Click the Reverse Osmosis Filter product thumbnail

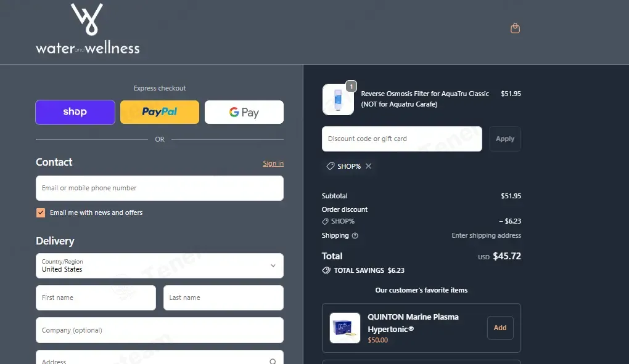pyautogui.click(x=338, y=99)
